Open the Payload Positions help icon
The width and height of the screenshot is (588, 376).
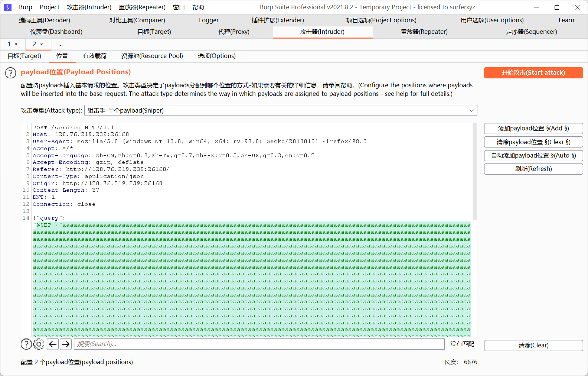[x=10, y=73]
